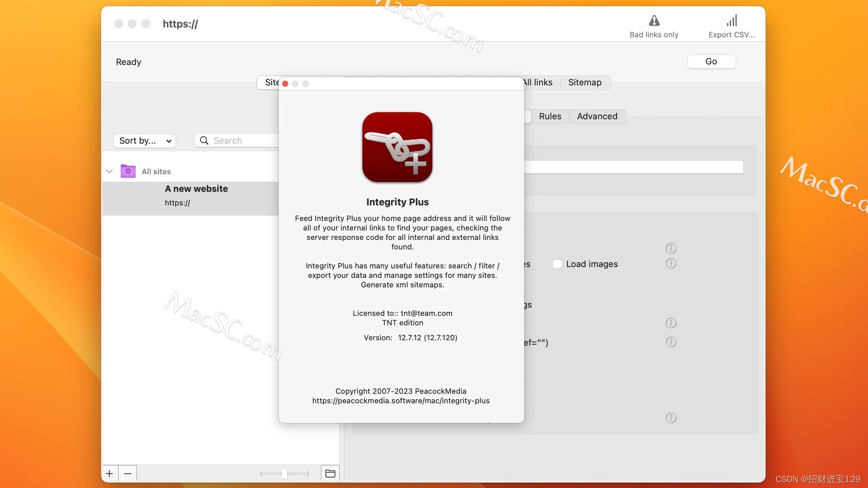Click info icon beside ef="") option
Screen dimensions: 868x488
point(671,342)
